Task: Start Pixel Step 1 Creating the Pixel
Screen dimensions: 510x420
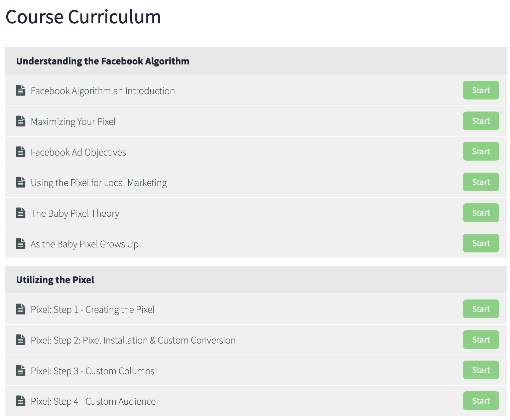Action: coord(481,309)
